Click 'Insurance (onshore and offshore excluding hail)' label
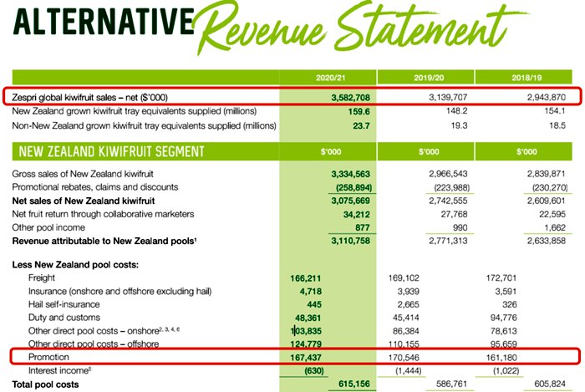This screenshot has width=585, height=392. pos(120,292)
